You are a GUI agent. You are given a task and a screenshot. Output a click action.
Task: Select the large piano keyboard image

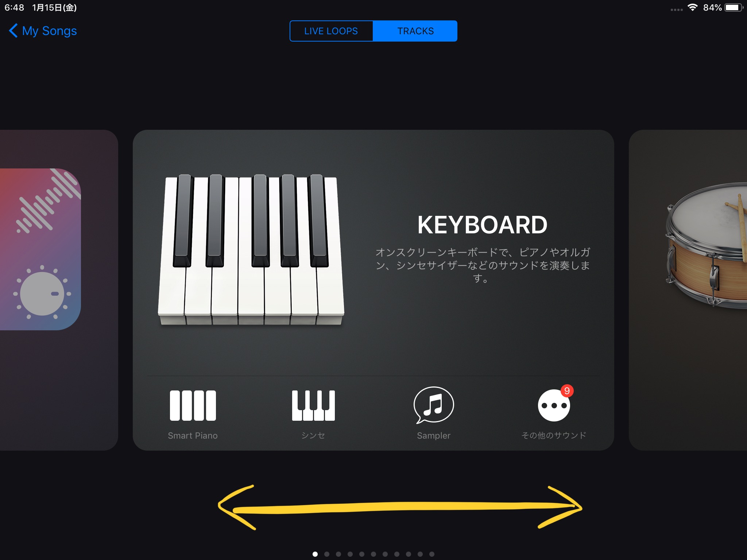(251, 250)
